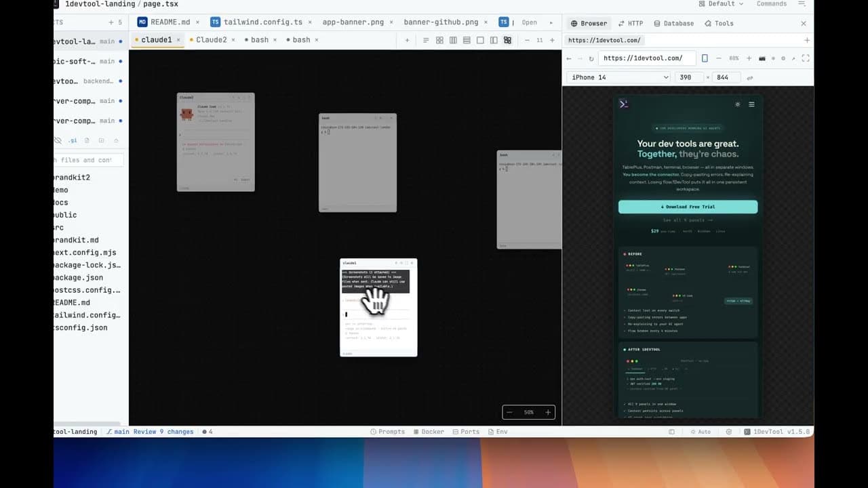This screenshot has height=488, width=868.
Task: Decrease the 50% zoom level on the canvas
Action: (509, 412)
